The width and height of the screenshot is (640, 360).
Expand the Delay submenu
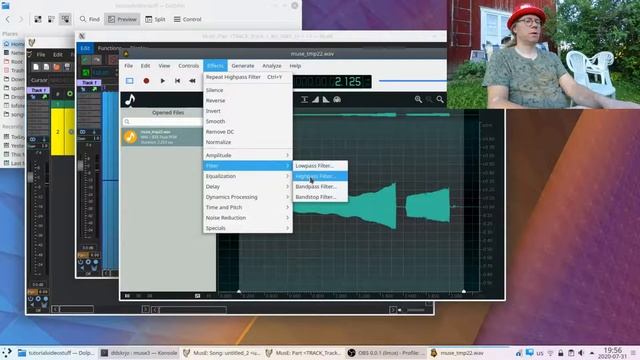[x=248, y=187]
